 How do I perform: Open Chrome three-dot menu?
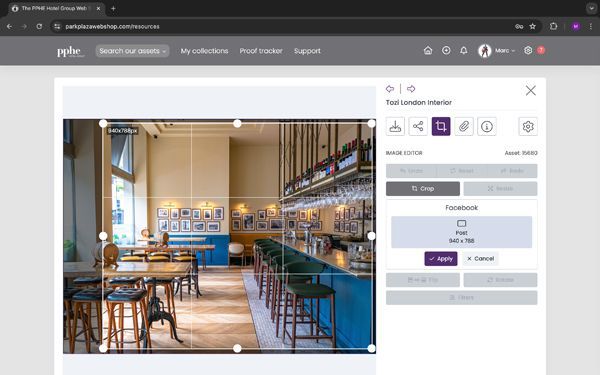pyautogui.click(x=591, y=26)
